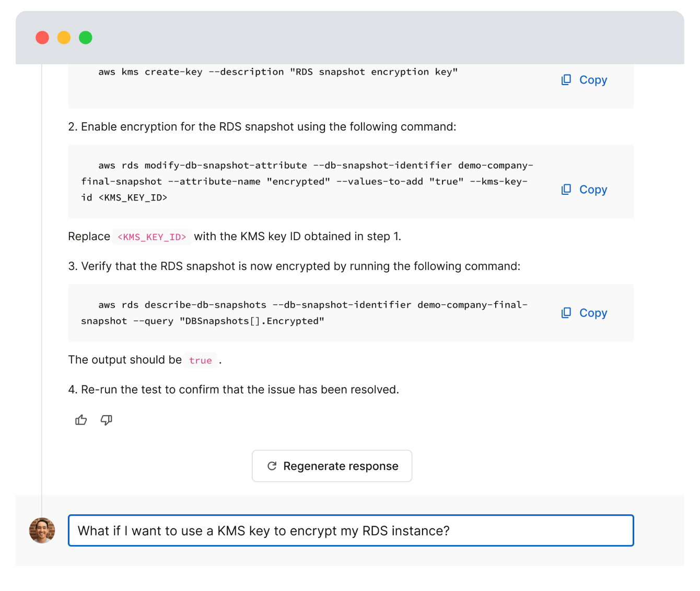
Task: Click the red close window button
Action: [42, 38]
